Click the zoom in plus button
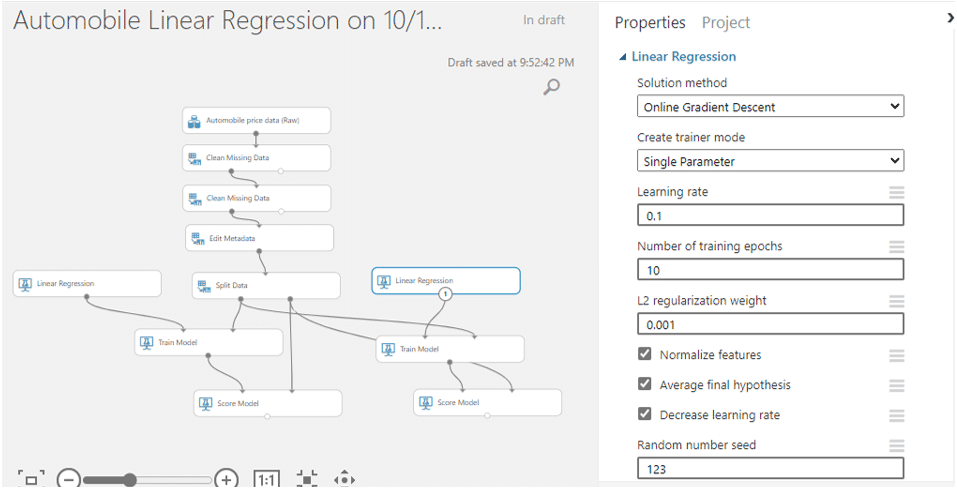957x491 pixels. pos(227,479)
